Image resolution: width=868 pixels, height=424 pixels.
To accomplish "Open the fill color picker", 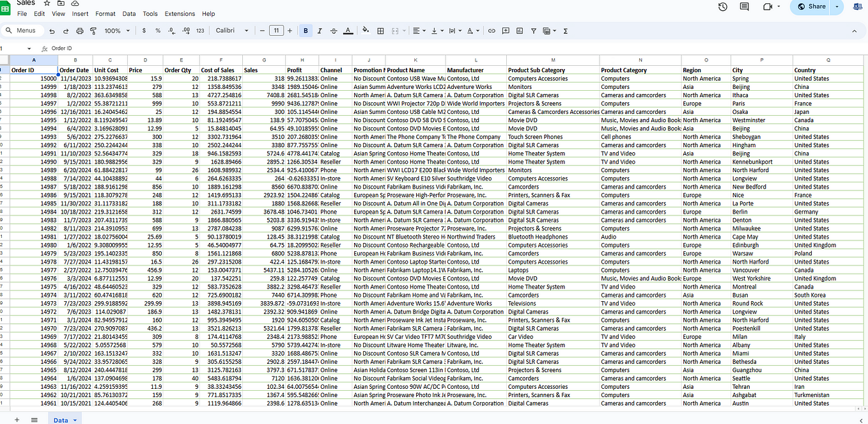I will point(366,31).
